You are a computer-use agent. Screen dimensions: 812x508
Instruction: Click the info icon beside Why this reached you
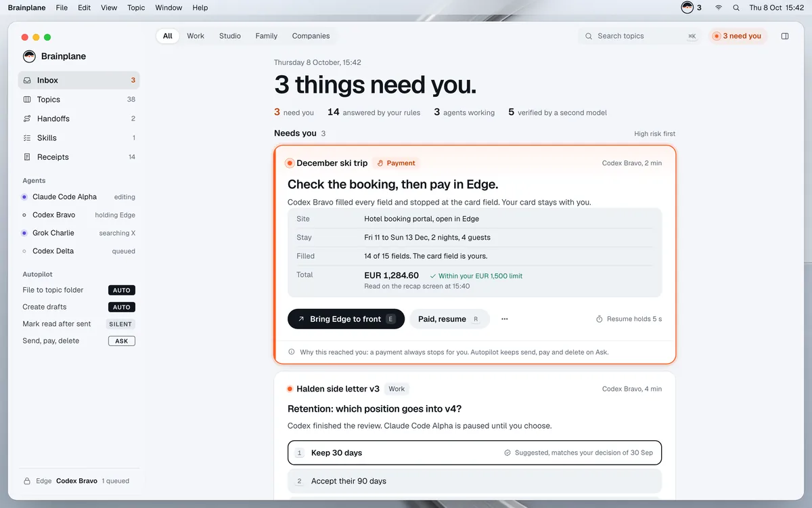[x=292, y=352]
